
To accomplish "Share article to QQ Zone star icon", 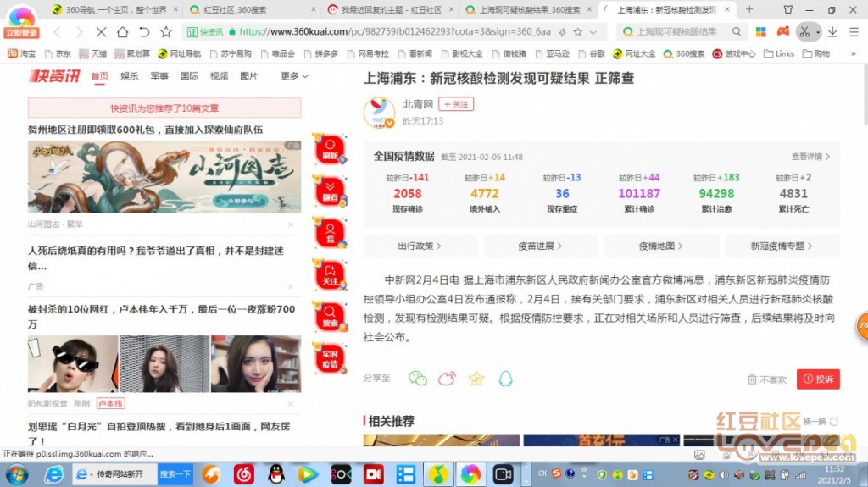I will (476, 379).
